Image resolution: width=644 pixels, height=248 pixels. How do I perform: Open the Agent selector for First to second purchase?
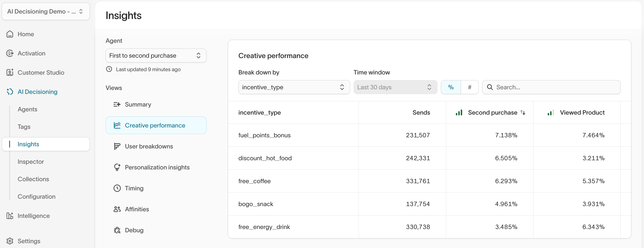156,55
